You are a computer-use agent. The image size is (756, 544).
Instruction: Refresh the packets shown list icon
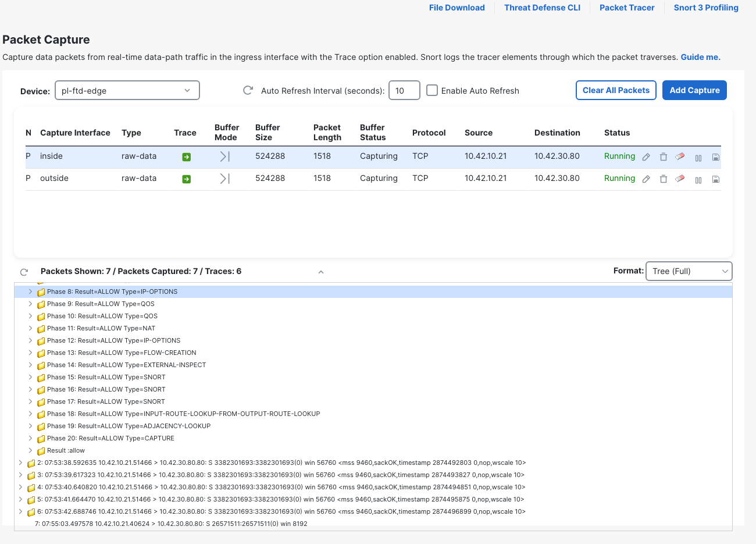(24, 272)
